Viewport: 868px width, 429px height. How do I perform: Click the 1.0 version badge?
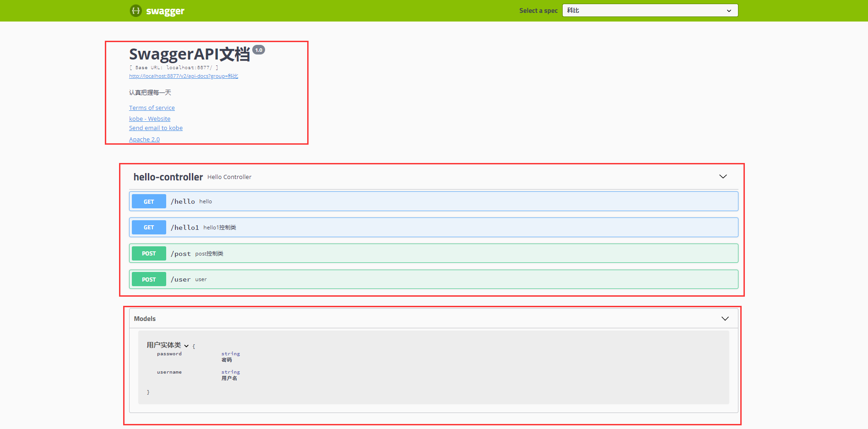click(259, 50)
